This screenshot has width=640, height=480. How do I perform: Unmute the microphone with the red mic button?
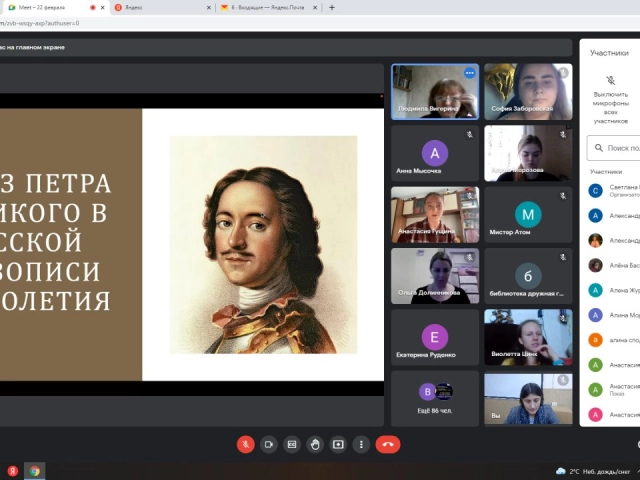coord(246,444)
